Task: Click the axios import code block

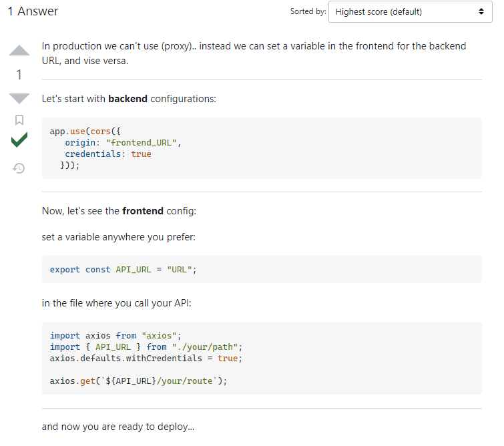Action: point(262,359)
